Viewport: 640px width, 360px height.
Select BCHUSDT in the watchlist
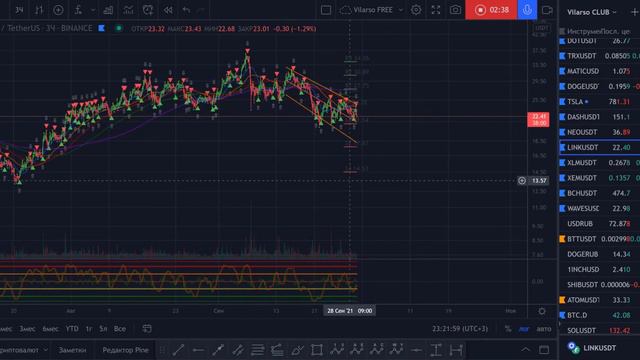coord(599,193)
